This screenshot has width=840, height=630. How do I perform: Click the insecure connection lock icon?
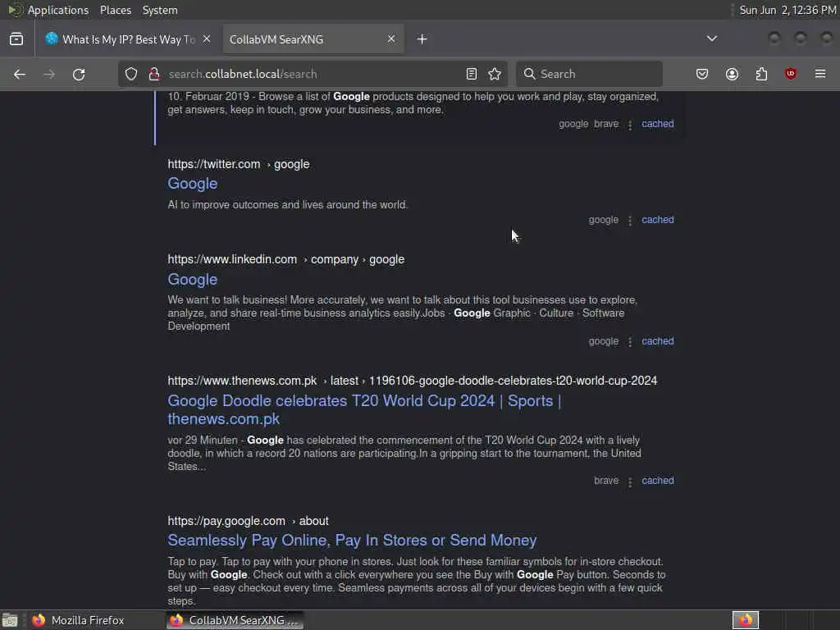154,74
